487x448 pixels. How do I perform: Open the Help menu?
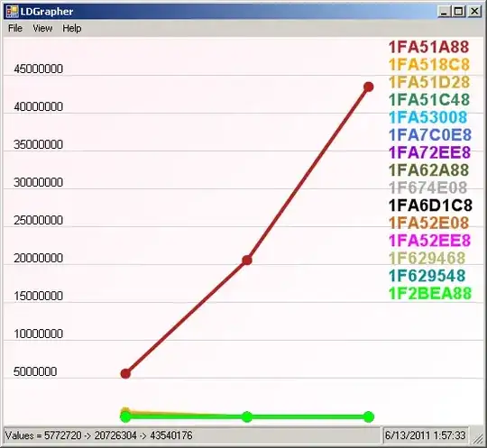click(x=72, y=28)
